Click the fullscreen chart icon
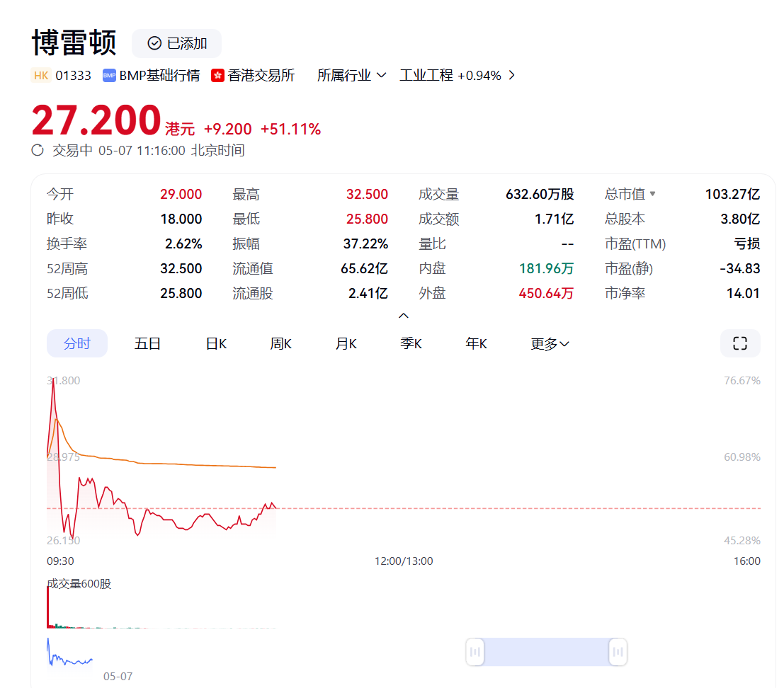The height and width of the screenshot is (688, 784). coord(739,343)
